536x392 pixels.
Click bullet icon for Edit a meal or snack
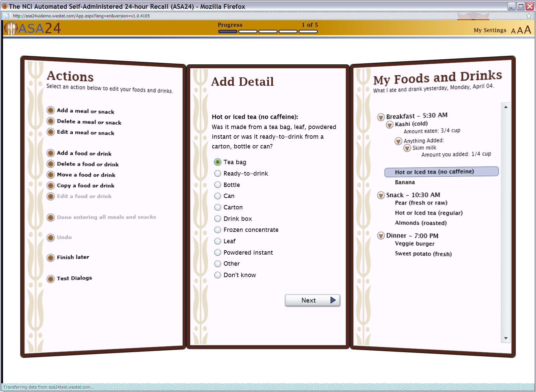pyautogui.click(x=51, y=132)
